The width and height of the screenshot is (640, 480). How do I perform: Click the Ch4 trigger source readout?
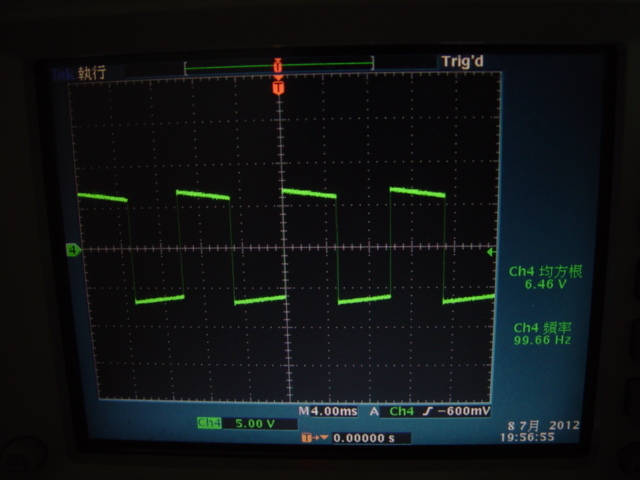coord(401,411)
